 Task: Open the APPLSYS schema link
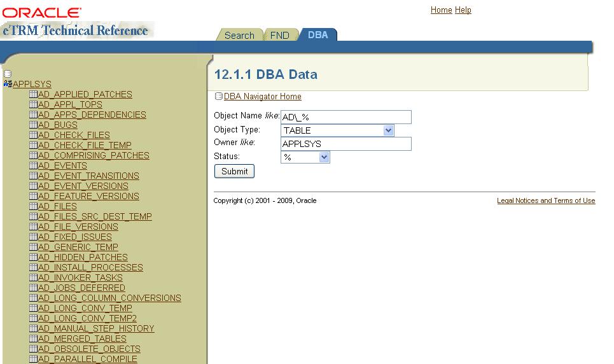point(32,84)
